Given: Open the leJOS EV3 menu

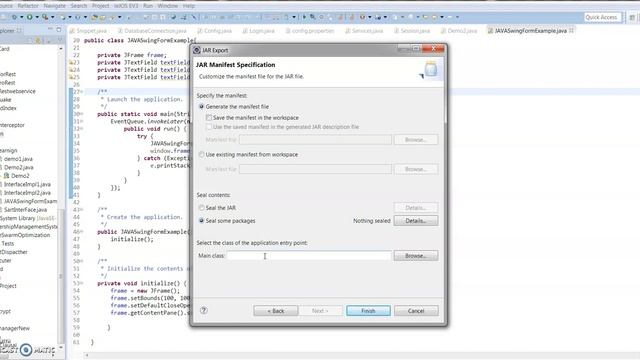Looking at the screenshot, I should (126, 6).
